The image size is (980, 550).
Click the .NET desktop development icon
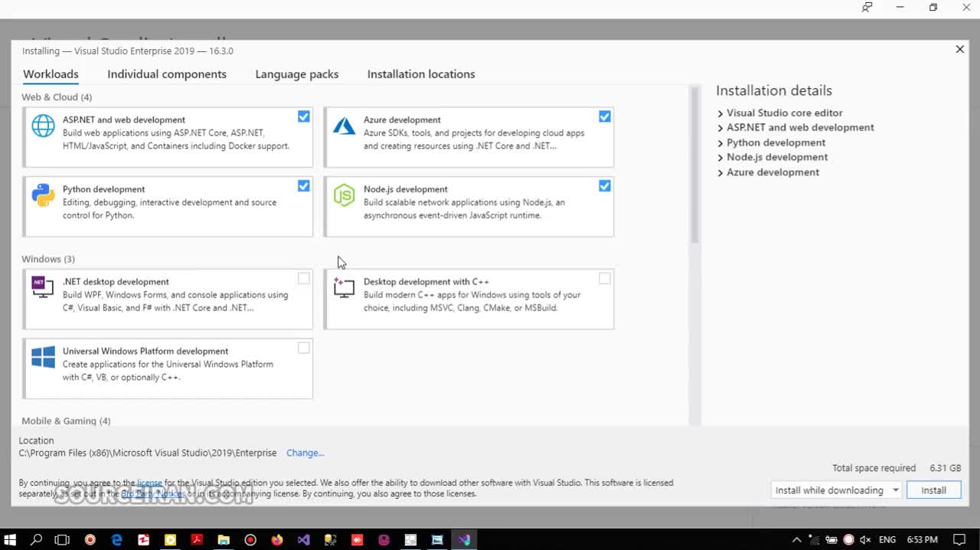point(43,287)
